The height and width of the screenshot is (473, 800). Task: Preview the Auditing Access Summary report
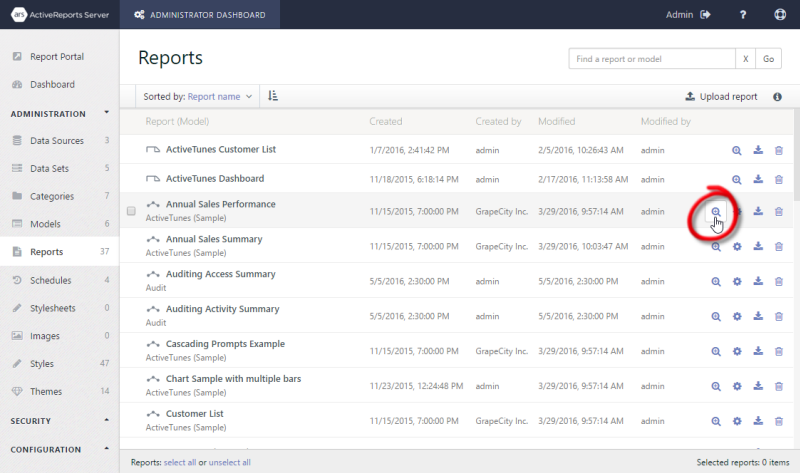tap(716, 282)
